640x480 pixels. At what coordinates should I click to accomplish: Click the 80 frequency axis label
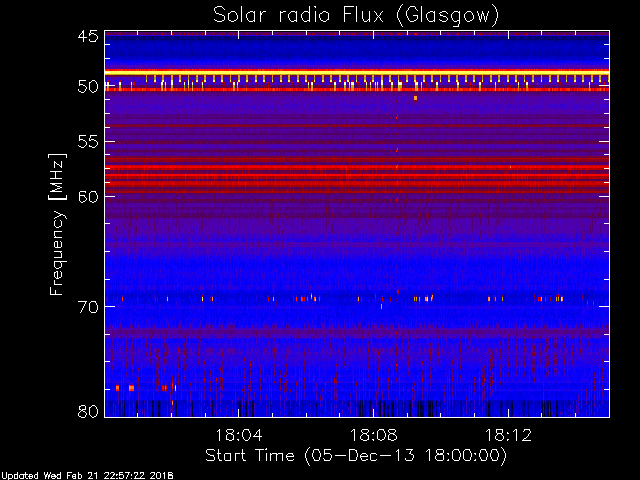point(88,411)
